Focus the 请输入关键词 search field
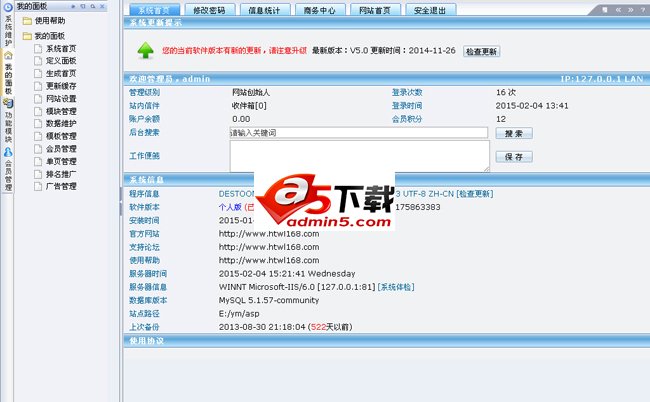This screenshot has height=402, width=650. (x=359, y=133)
